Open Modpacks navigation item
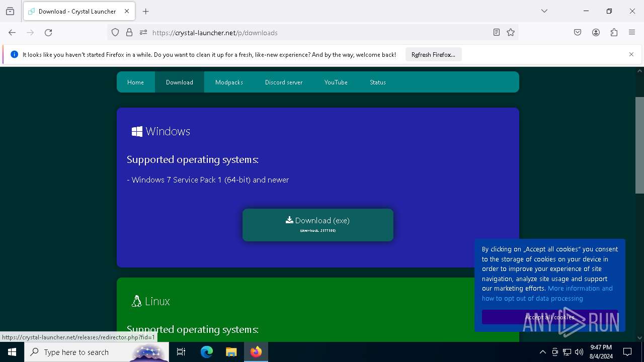The width and height of the screenshot is (644, 362). 229,82
